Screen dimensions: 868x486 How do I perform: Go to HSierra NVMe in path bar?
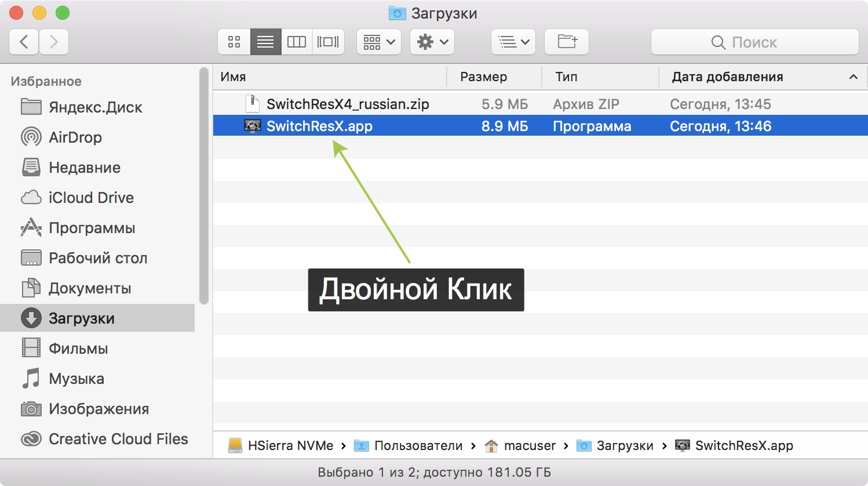point(281,445)
